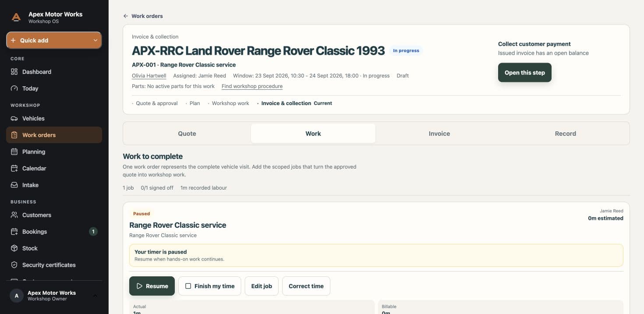Select the Work tab
The width and height of the screenshot is (644, 314).
[x=313, y=134]
